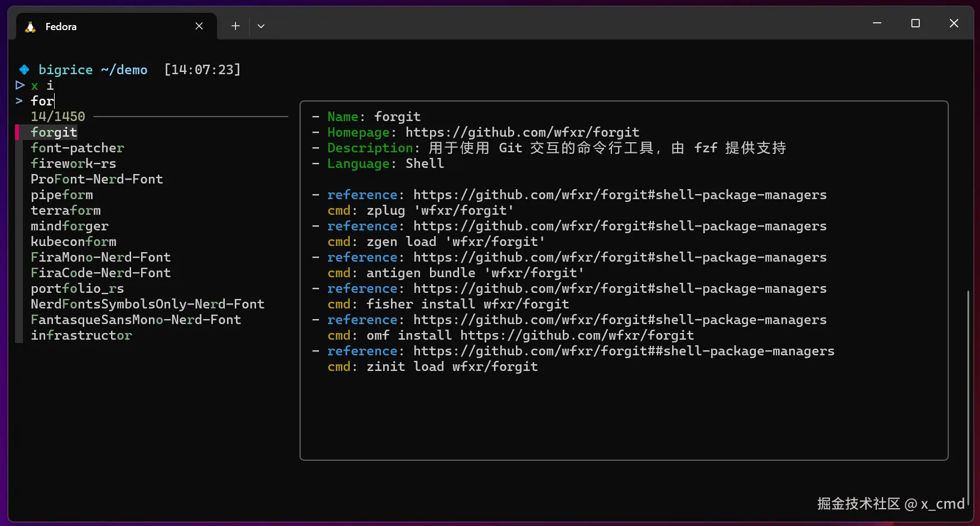
Task: Maximize the terminal window
Action: [x=915, y=23]
